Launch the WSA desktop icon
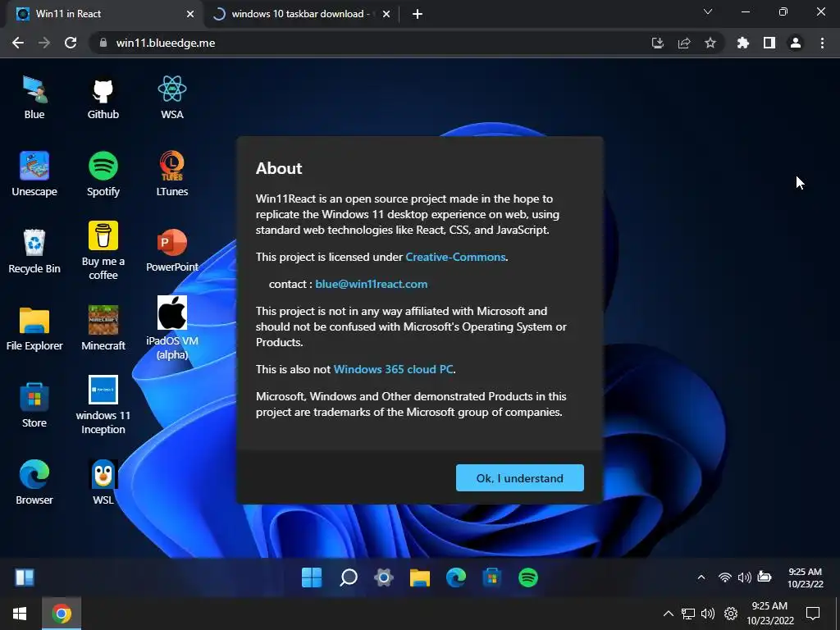840x630 pixels. coord(172,98)
